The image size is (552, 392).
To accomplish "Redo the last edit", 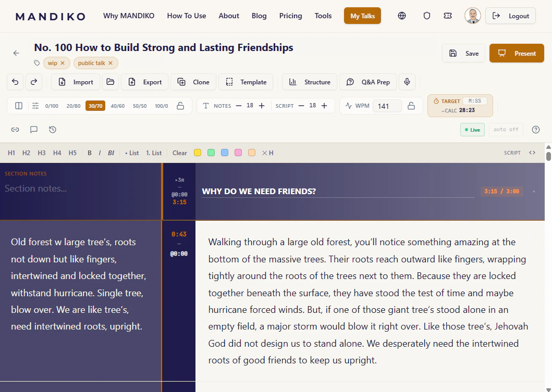I will click(x=34, y=82).
